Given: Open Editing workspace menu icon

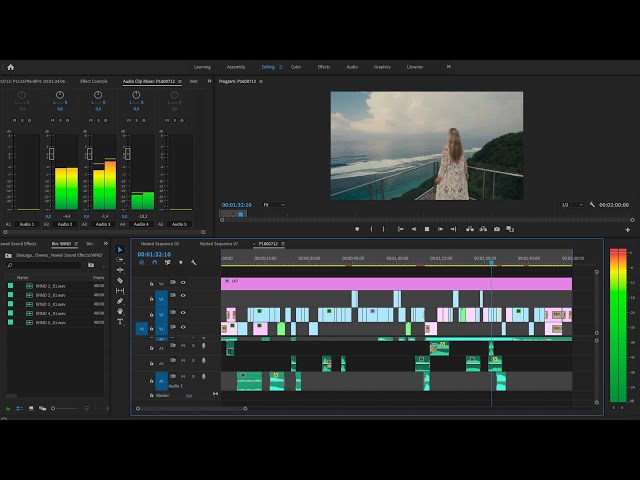Looking at the screenshot, I should (x=281, y=67).
